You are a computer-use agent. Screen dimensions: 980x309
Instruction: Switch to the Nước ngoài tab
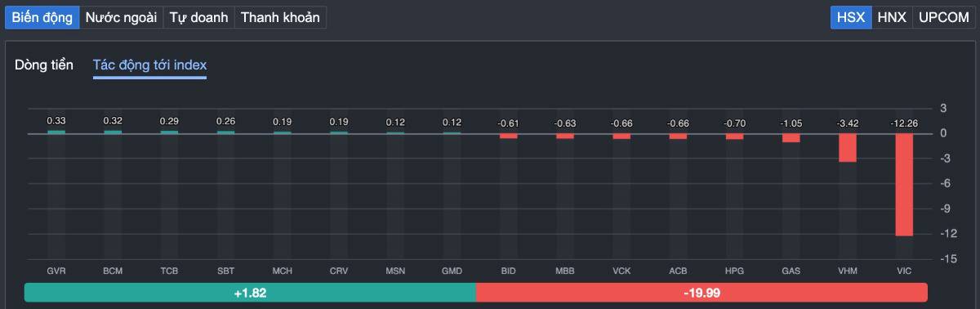(x=121, y=17)
